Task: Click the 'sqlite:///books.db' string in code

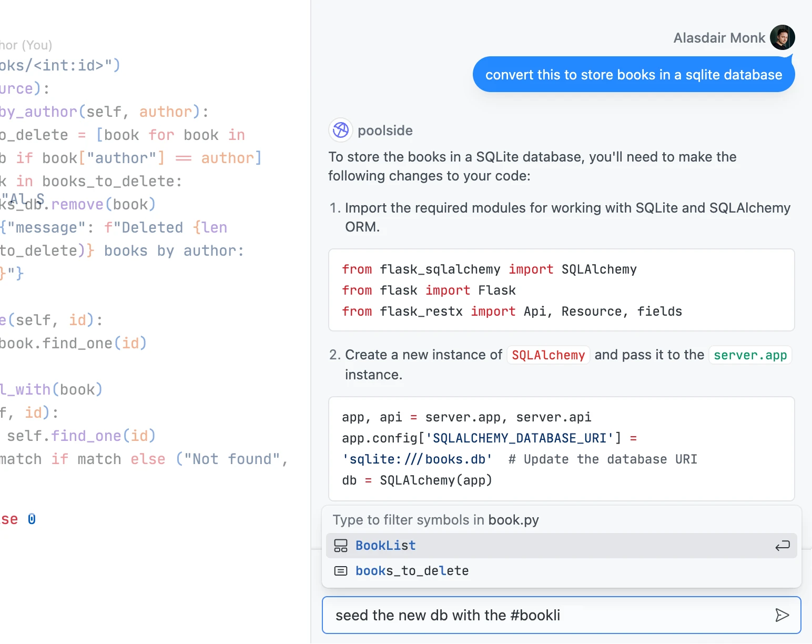Action: click(x=417, y=459)
